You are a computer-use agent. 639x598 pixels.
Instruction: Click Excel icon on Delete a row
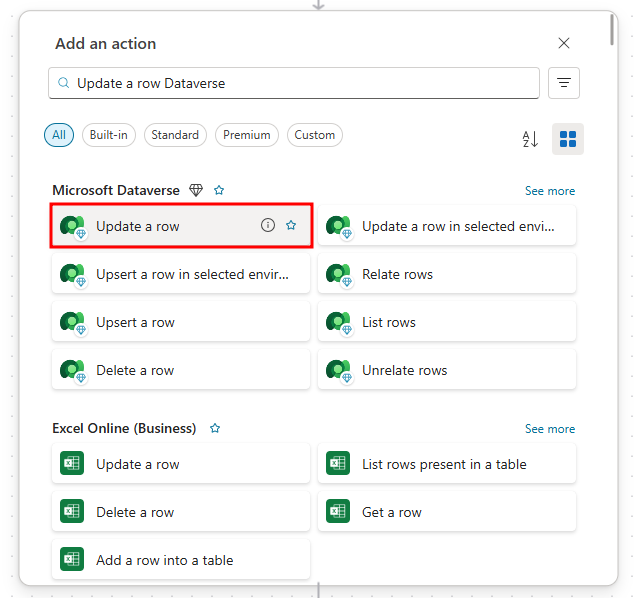pos(72,511)
